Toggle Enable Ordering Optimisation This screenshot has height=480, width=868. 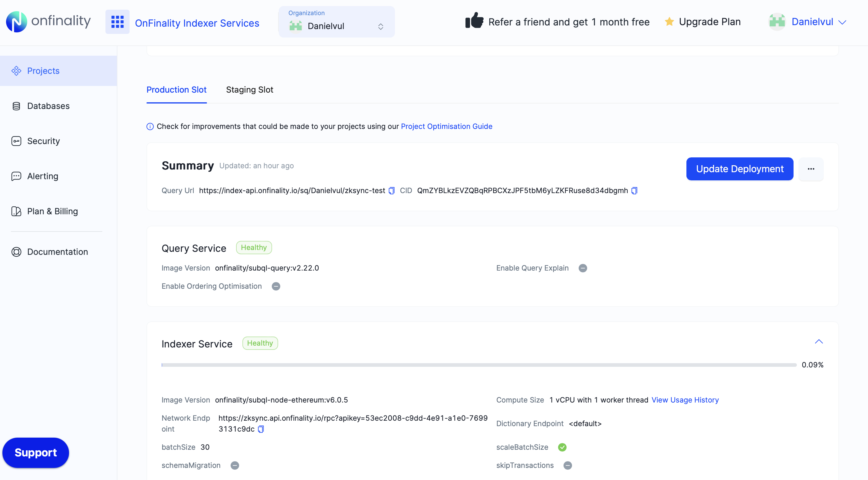click(276, 286)
